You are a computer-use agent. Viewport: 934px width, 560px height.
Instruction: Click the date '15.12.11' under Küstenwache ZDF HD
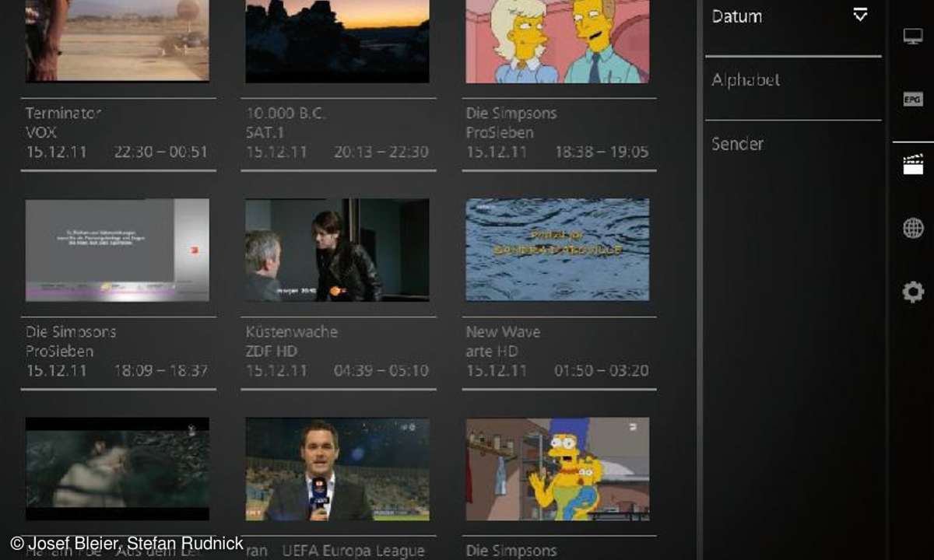click(x=276, y=370)
